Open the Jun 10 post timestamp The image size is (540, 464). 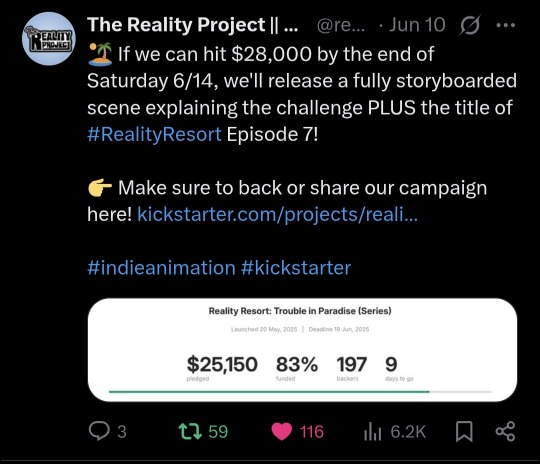[417, 25]
